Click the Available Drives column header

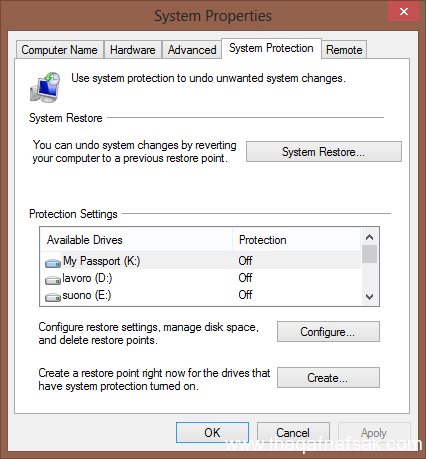136,240
